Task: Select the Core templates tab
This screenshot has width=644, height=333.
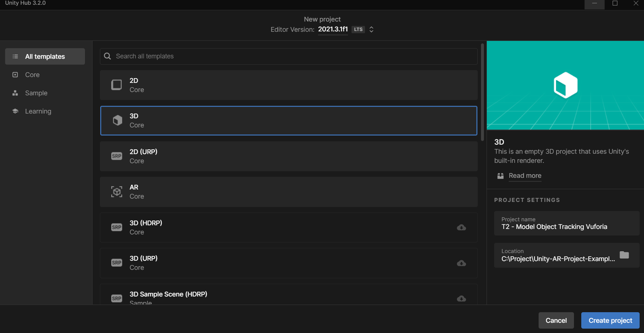Action: point(45,75)
